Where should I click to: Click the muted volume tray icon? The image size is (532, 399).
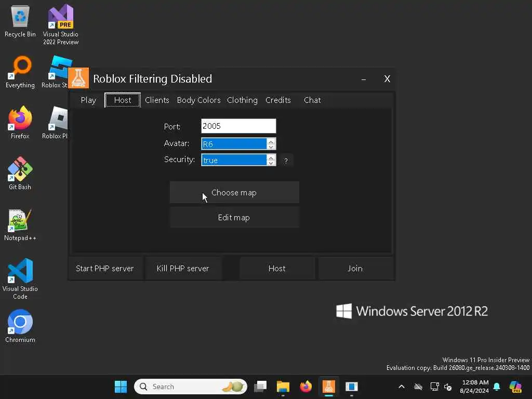tap(448, 387)
